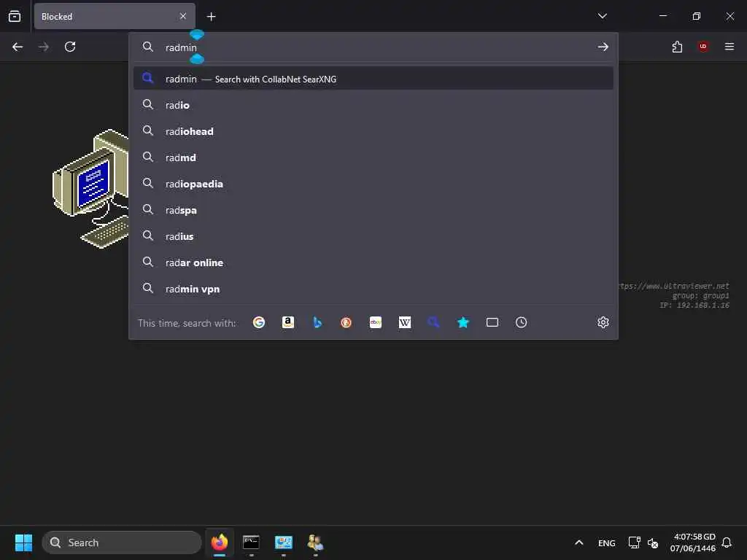Search with Google engine icon
This screenshot has width=747, height=560.
point(259,322)
